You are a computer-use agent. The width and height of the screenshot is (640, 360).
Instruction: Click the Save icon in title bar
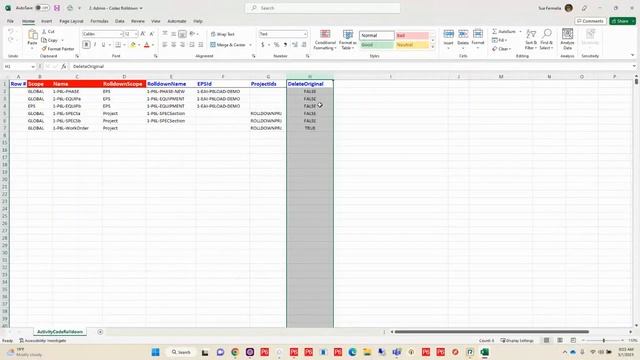57,8
